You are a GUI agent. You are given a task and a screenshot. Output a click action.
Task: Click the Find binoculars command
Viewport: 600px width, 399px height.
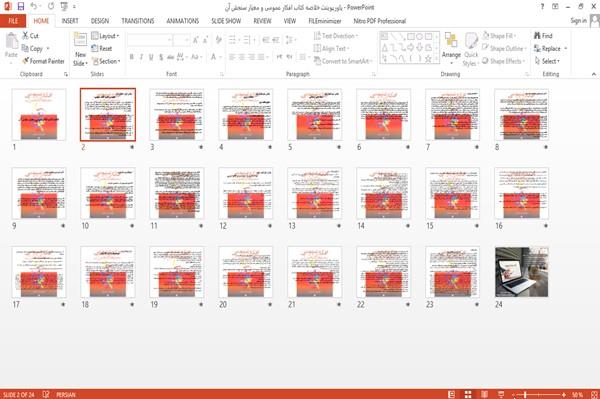543,36
